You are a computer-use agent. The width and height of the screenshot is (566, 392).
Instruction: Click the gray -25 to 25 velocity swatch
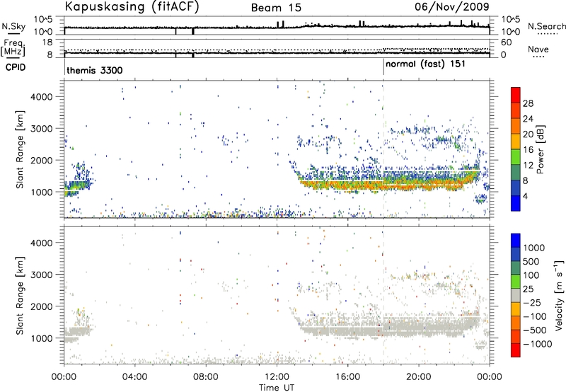pos(516,295)
